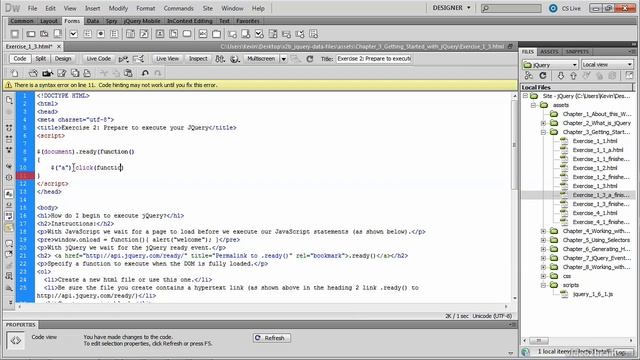Refresh Design view circular arrow icon
The image size is (640, 360).
click(310, 59)
